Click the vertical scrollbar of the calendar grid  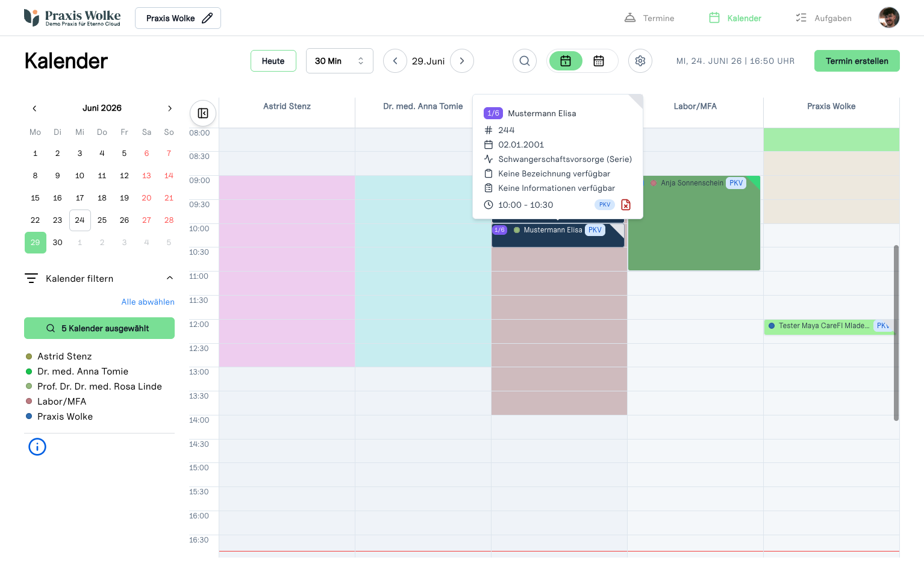point(896,333)
